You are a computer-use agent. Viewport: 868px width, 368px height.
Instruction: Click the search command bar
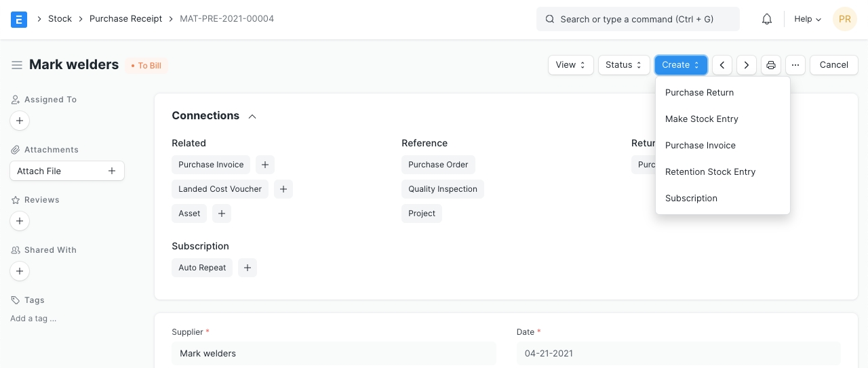(x=637, y=19)
